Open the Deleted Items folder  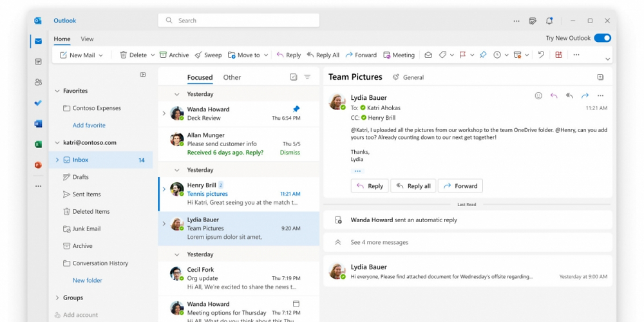point(100,211)
